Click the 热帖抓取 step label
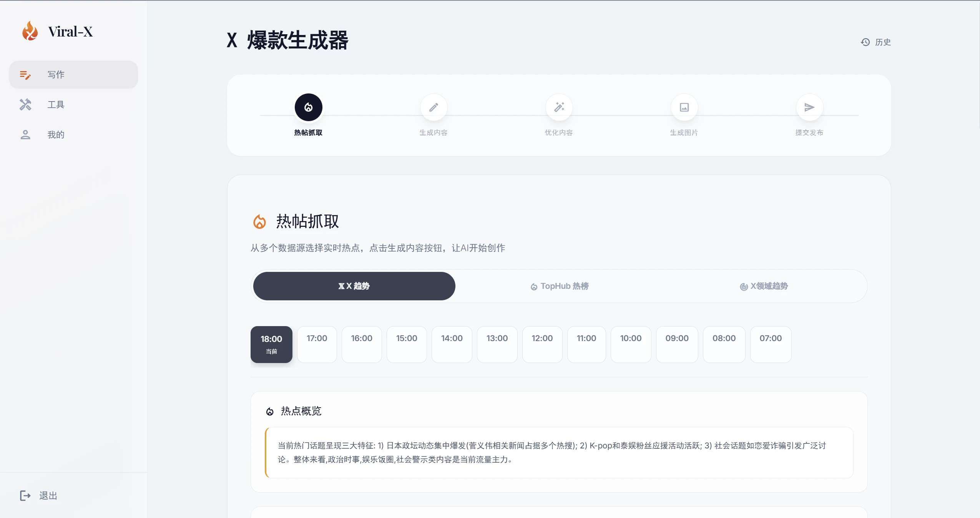The height and width of the screenshot is (518, 980). click(308, 133)
